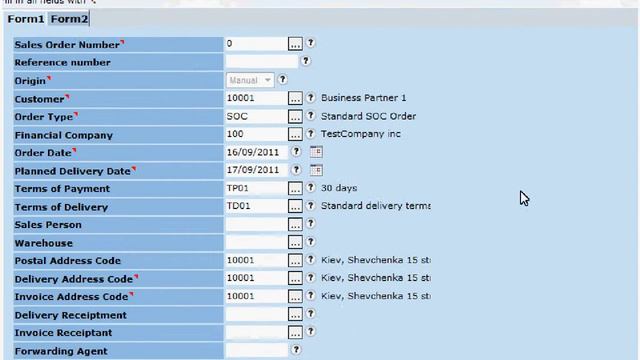Click the 'Standard delivery terms' text
The width and height of the screenshot is (640, 360).
376,206
